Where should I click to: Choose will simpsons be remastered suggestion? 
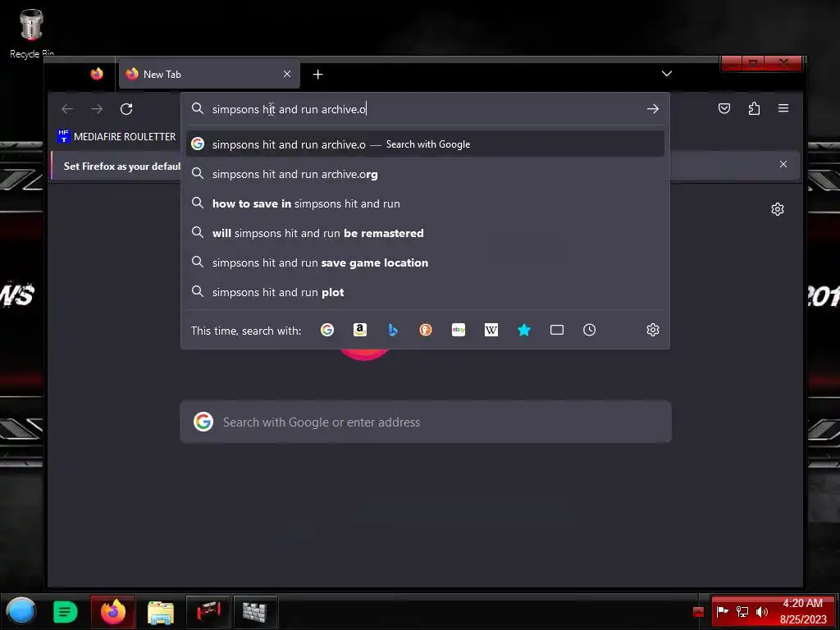pos(425,233)
